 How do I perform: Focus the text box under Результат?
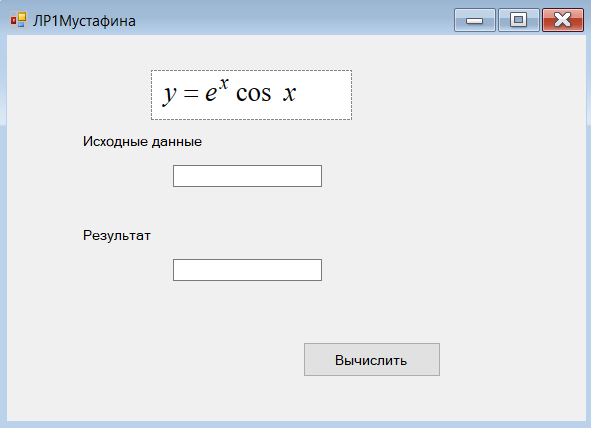[x=247, y=270]
